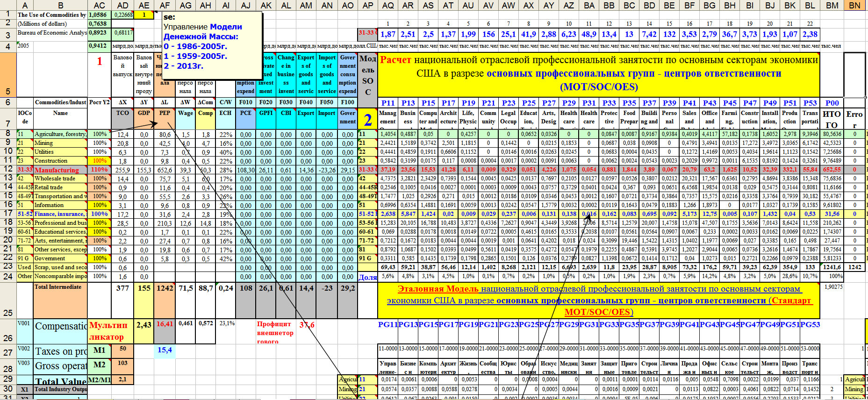This screenshot has height=400, width=868.
Task: Select the highlighted BN column header
Action: tap(854, 5)
